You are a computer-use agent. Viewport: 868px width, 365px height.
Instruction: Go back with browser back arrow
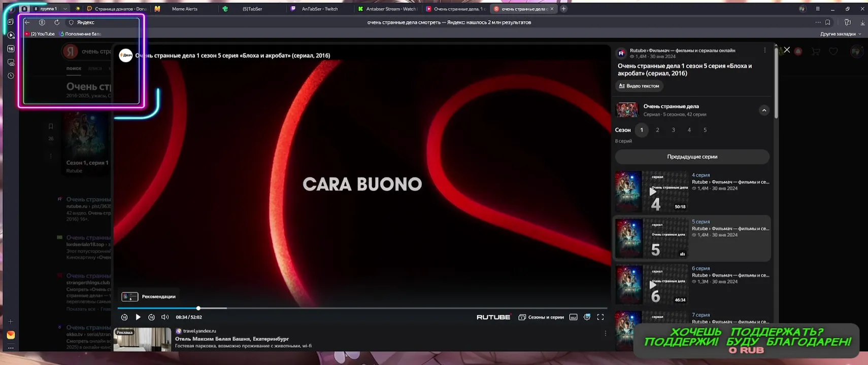(x=27, y=22)
